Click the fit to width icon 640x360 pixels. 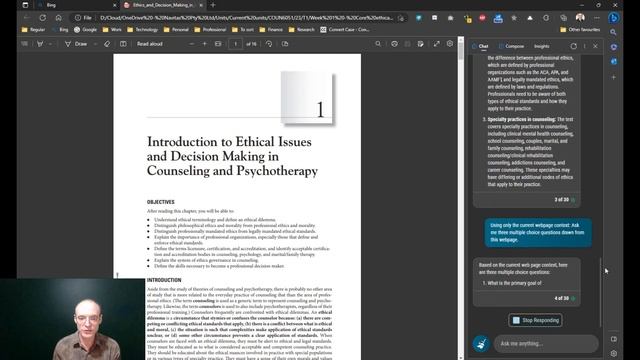pos(218,44)
